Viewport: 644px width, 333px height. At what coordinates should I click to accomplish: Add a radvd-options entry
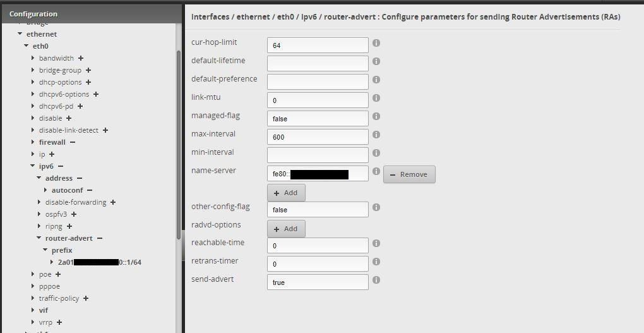(286, 229)
